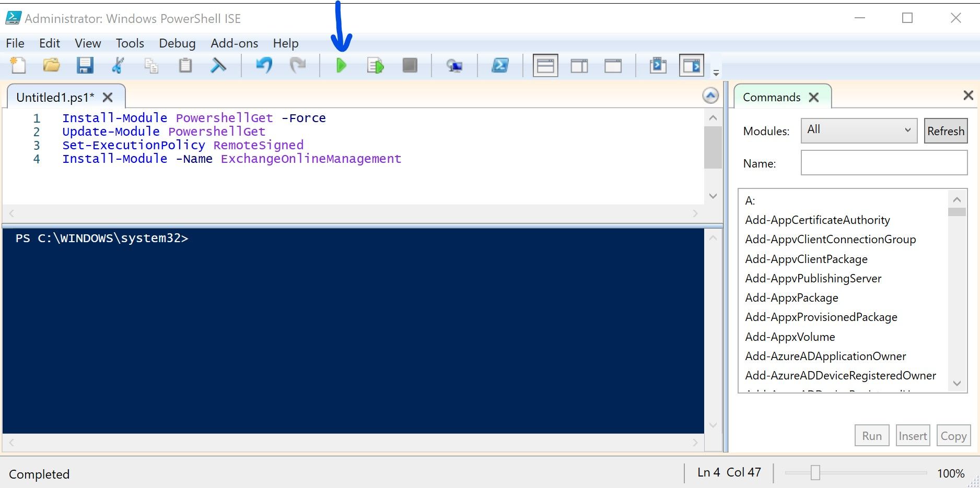Select Add-AppvPublishingServer command

(813, 278)
